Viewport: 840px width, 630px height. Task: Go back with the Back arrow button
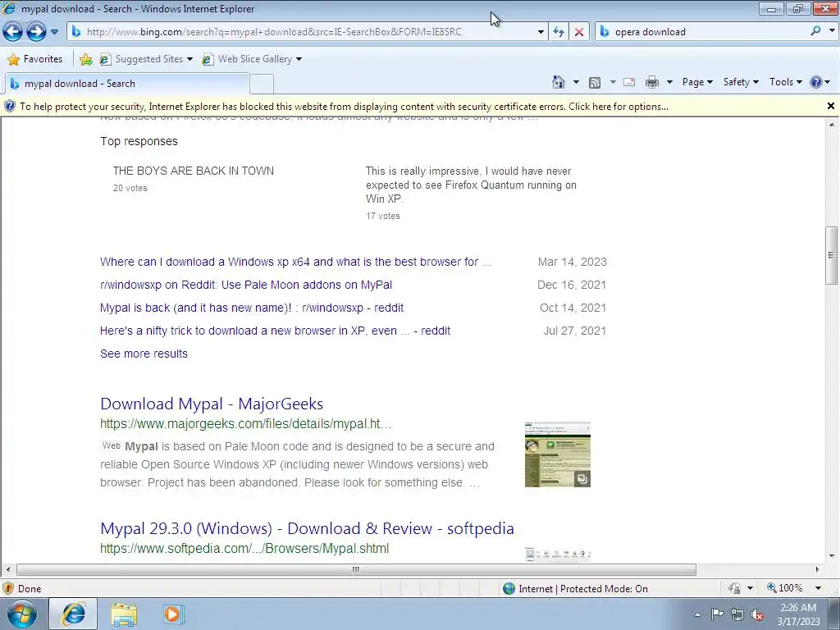(13, 32)
